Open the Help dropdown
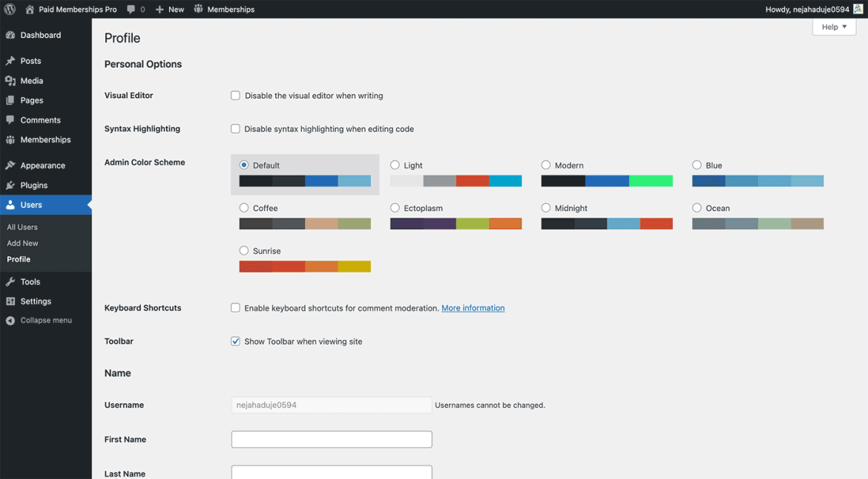The width and height of the screenshot is (868, 479). [x=834, y=26]
